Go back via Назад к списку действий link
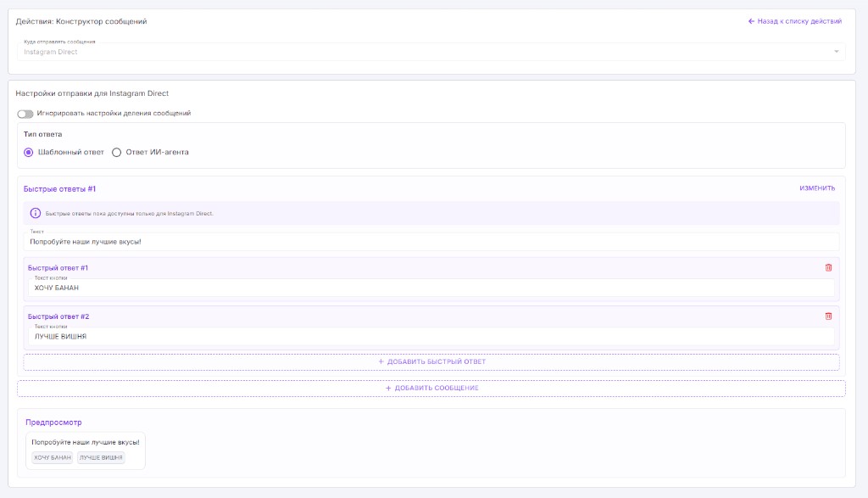The height and width of the screenshot is (498, 868). 795,21
